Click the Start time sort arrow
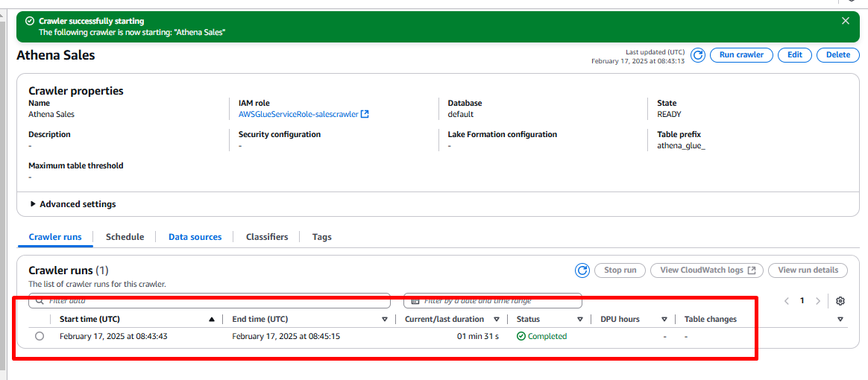The width and height of the screenshot is (868, 380). (x=212, y=319)
